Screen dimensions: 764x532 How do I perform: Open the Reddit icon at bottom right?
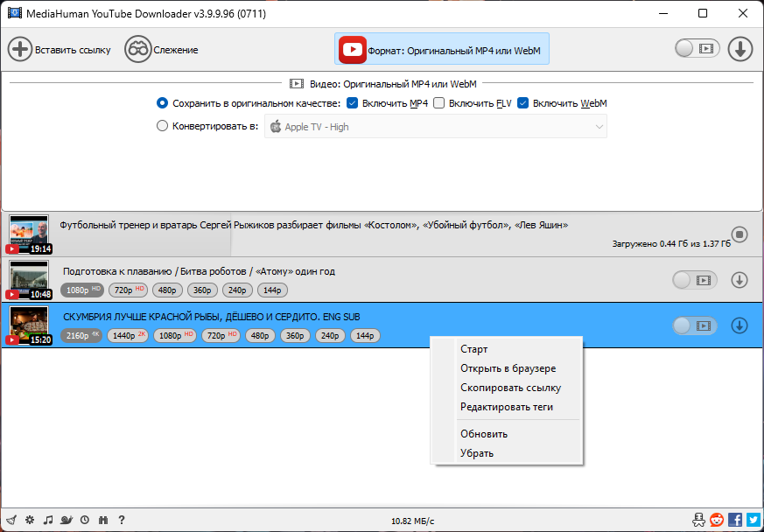[717, 520]
